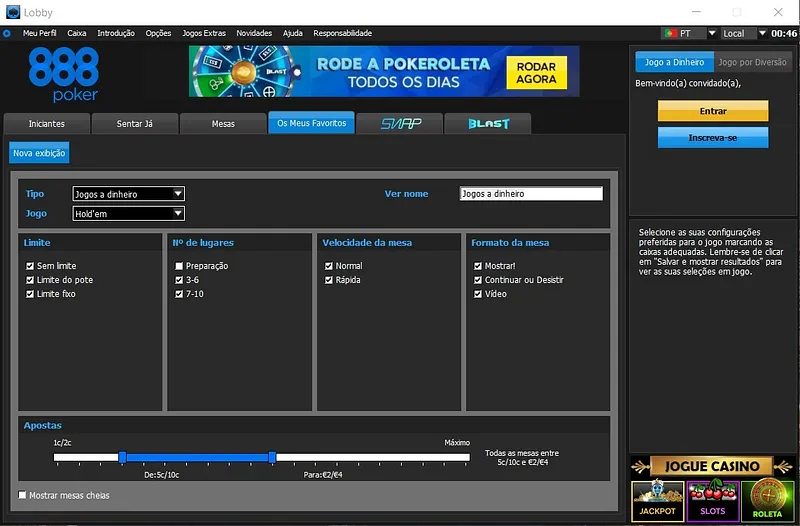Screen dimensions: 800x526
Task: Click the Ver nome text field
Action: pos(531,194)
